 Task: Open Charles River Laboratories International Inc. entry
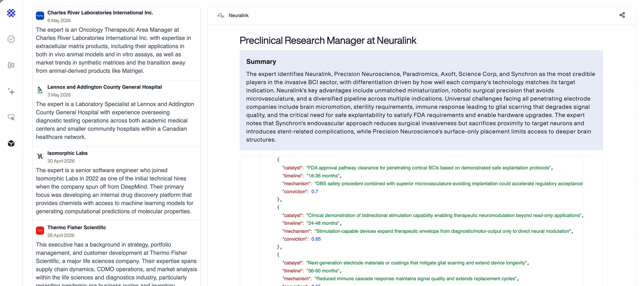point(117,43)
